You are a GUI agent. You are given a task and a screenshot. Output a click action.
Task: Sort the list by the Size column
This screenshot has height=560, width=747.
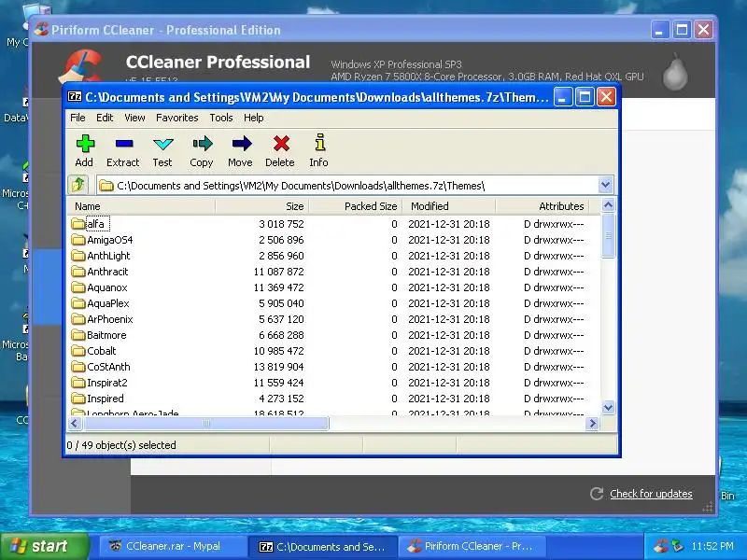[x=262, y=206]
